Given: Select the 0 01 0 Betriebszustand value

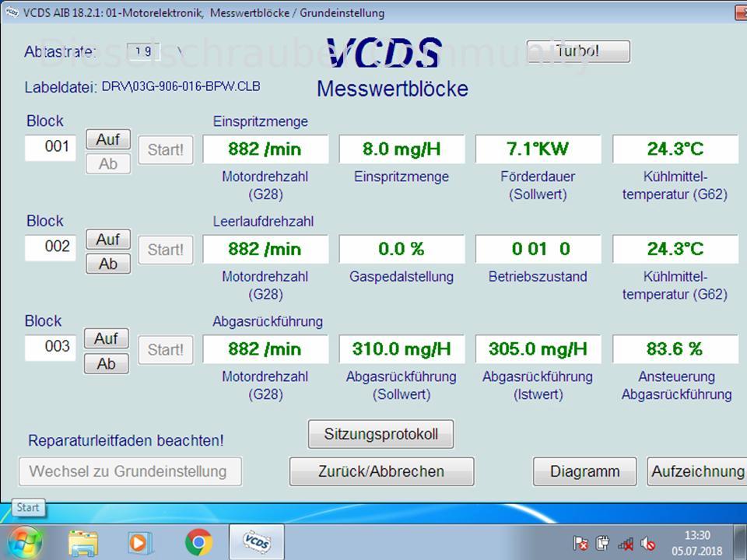Looking at the screenshot, I should point(538,249).
